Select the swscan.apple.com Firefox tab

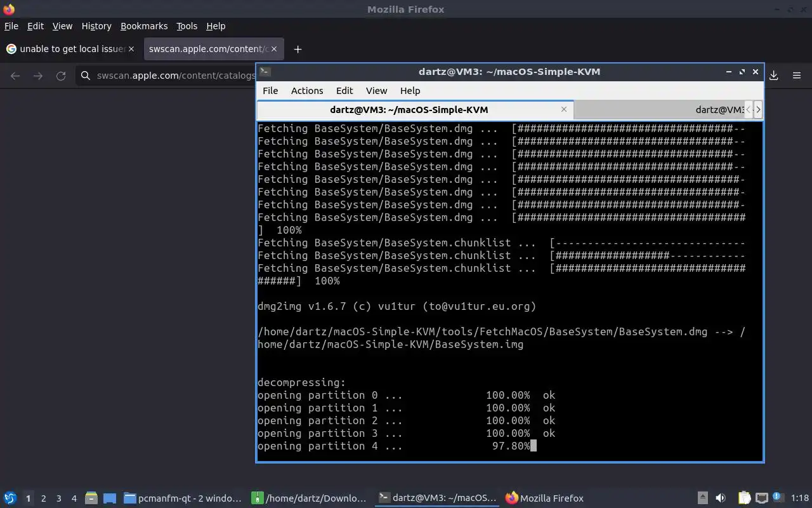214,49
